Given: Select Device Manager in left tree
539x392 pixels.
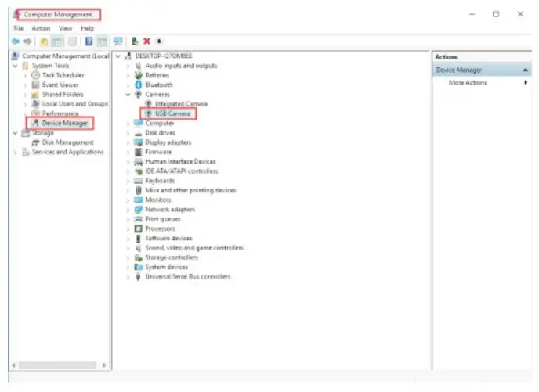Looking at the screenshot, I should click(64, 123).
